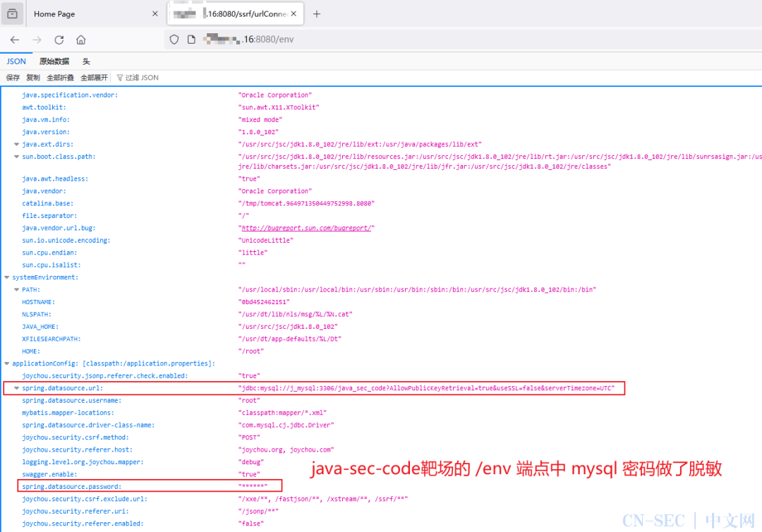Collapse the systemEnvironment node
This screenshot has width=762, height=532.
(x=7, y=277)
